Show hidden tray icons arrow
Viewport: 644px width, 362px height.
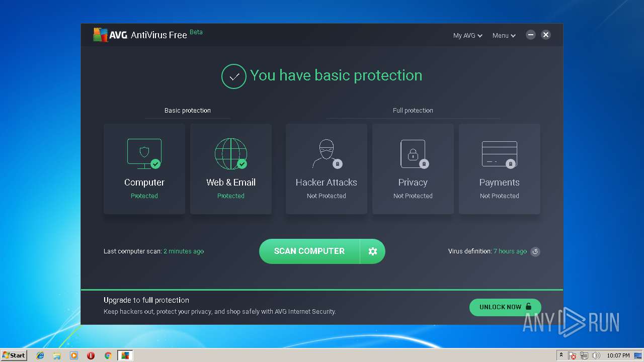pos(561,355)
